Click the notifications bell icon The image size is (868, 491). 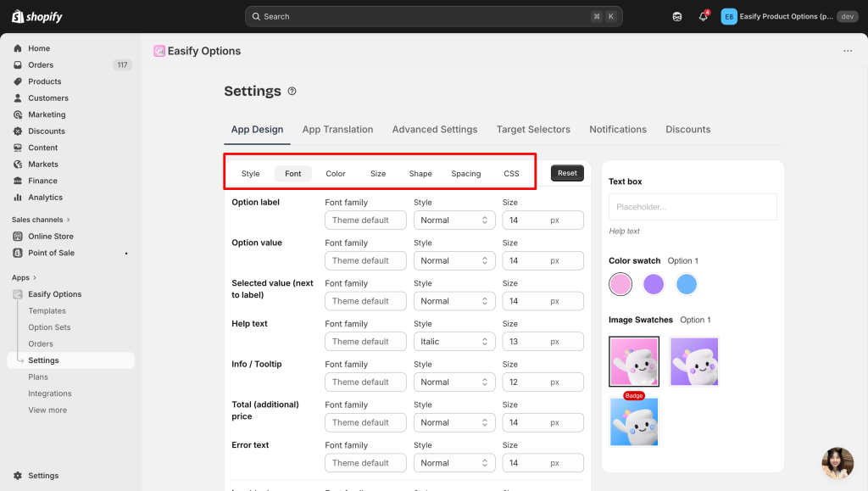click(703, 17)
